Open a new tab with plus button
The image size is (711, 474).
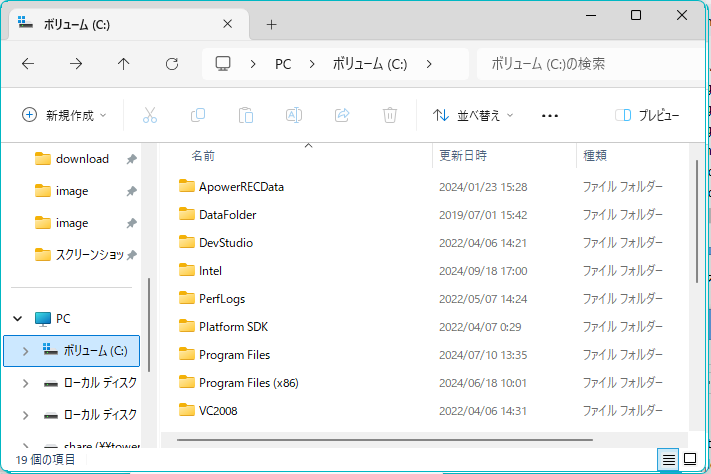pyautogui.click(x=271, y=24)
